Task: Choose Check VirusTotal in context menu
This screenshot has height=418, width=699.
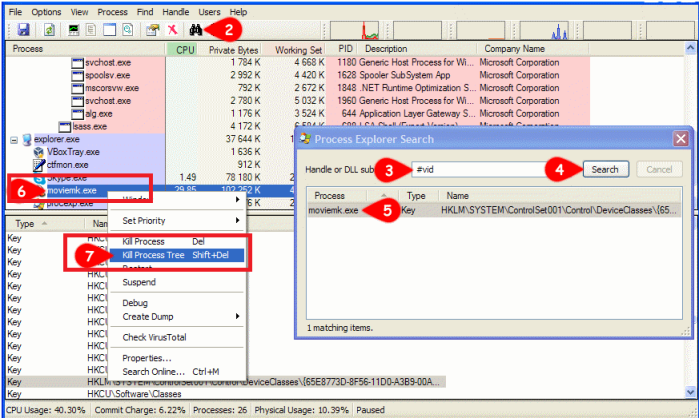Action: [x=177, y=337]
